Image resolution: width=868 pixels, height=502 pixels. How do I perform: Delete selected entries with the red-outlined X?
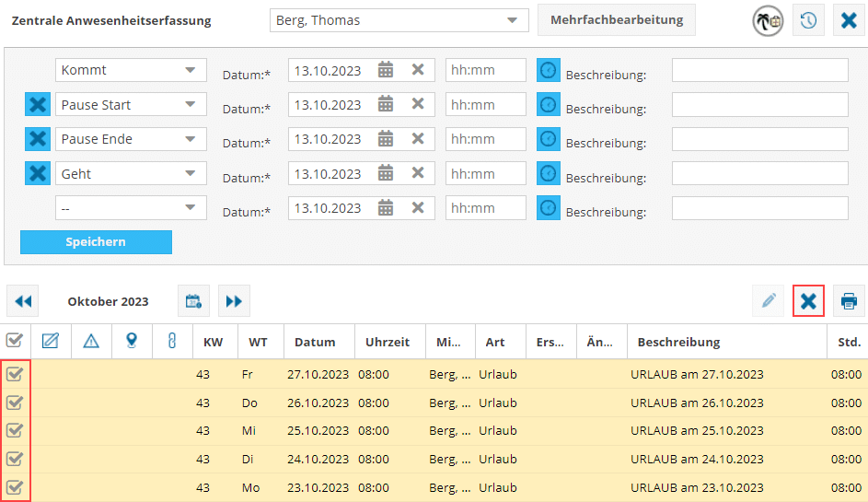(x=808, y=301)
